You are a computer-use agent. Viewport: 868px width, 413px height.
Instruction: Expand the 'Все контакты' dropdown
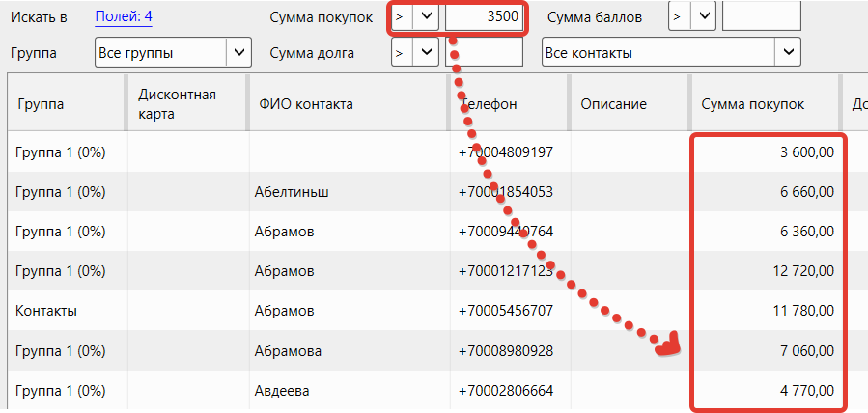point(671,52)
